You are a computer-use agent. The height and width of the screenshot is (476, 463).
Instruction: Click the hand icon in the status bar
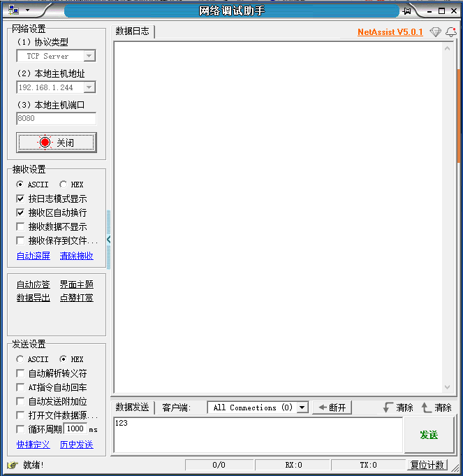(13, 466)
